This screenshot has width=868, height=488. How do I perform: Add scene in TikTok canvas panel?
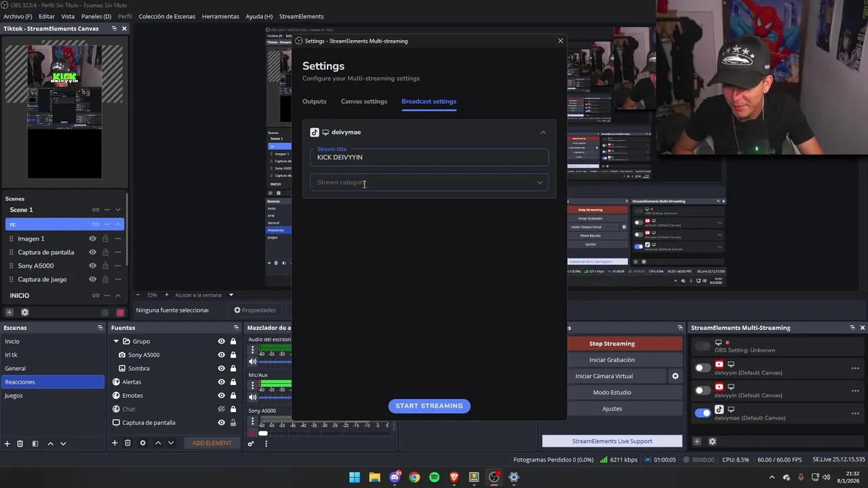(9, 312)
